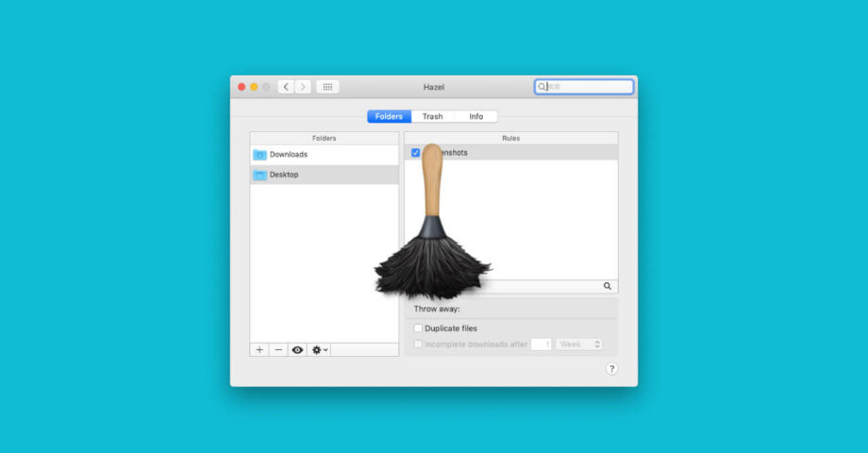
Task: Open help with the question mark button
Action: click(611, 369)
